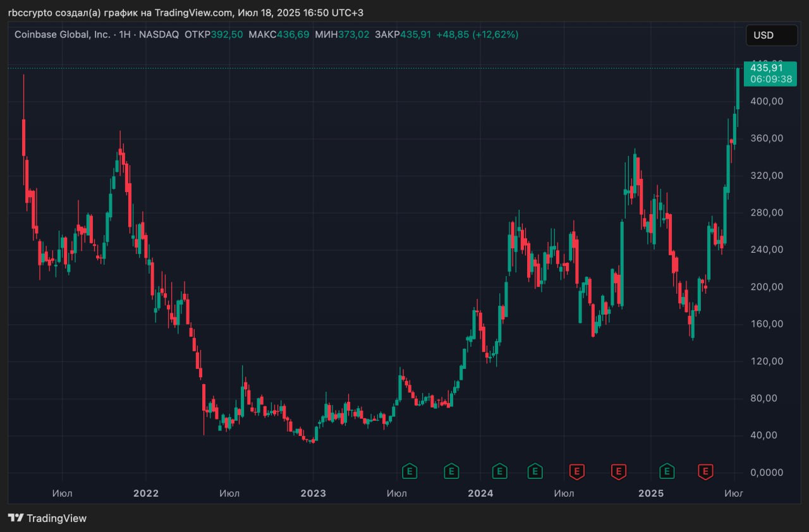
Task: Click the rbccrypto chart author caption
Action: 185,13
